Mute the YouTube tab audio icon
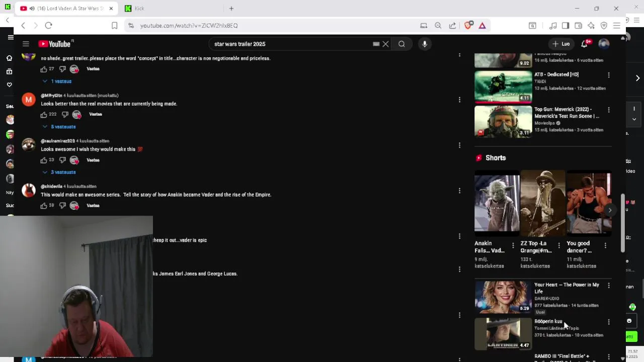 click(x=32, y=9)
